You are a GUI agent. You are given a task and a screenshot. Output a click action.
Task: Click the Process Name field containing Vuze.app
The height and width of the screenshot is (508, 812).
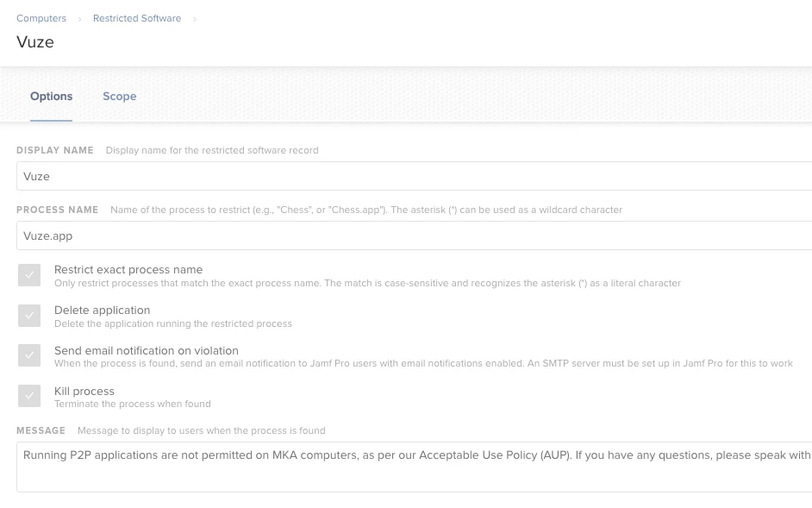pos(415,235)
